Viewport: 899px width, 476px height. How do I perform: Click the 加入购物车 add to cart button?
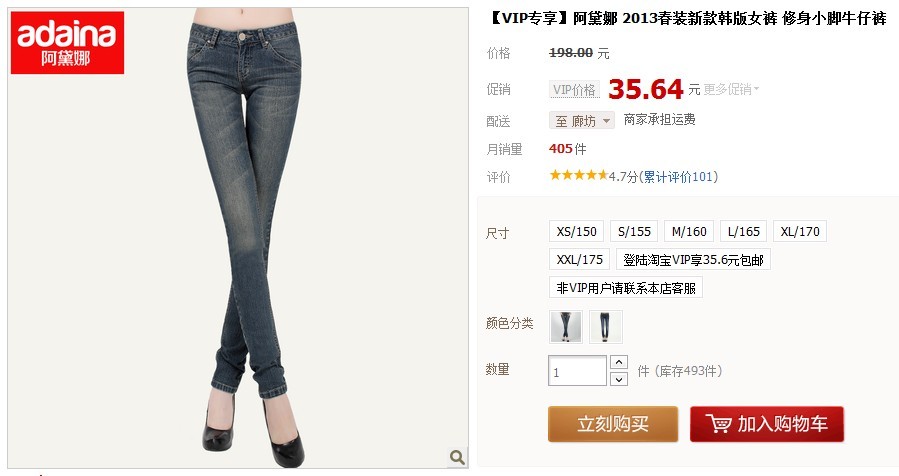click(767, 424)
